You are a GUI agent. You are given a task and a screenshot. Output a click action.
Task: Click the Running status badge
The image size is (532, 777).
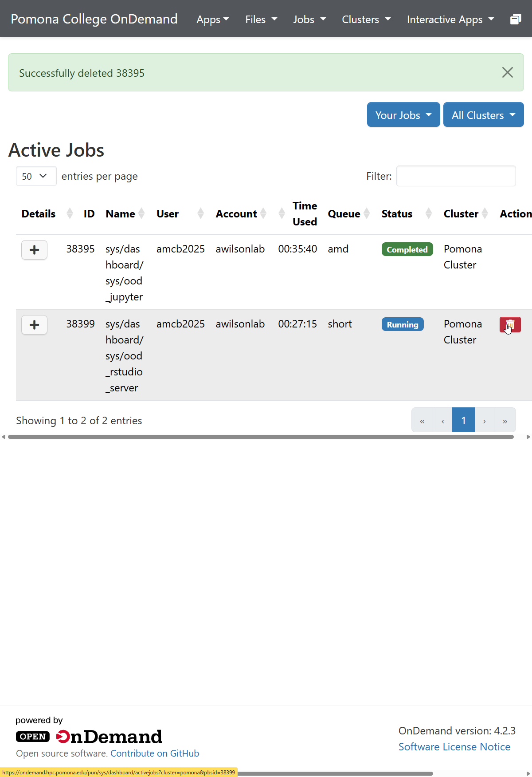(x=403, y=324)
